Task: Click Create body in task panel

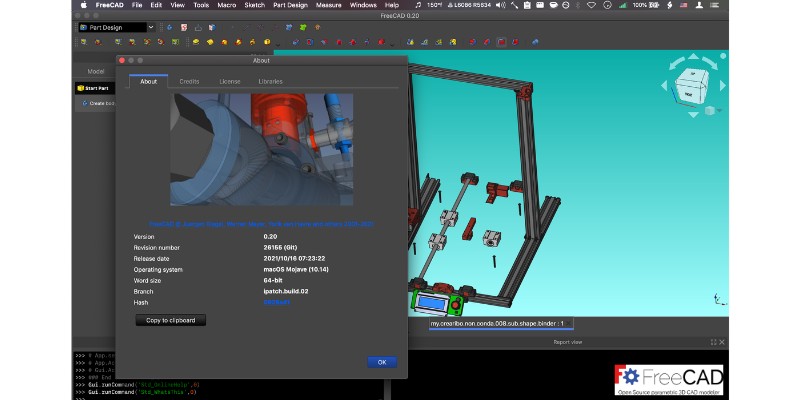Action: pyautogui.click(x=100, y=103)
